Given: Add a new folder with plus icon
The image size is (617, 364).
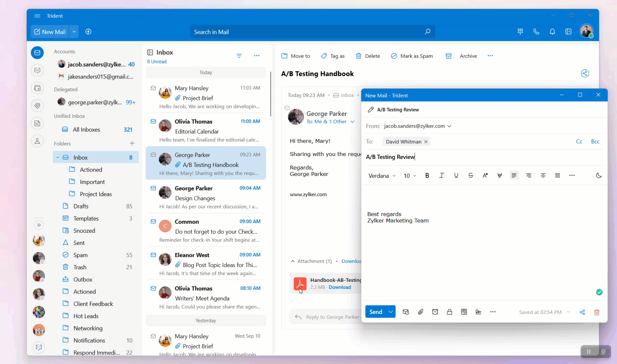Looking at the screenshot, I should (x=132, y=143).
